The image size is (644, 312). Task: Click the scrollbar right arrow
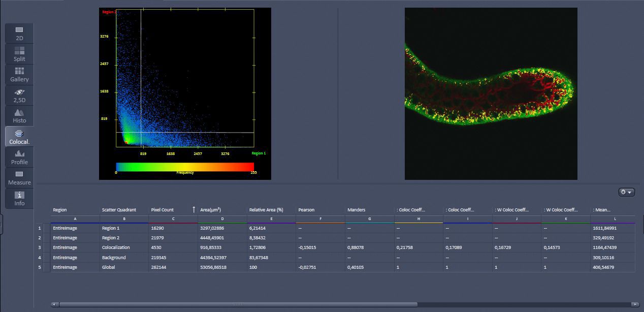click(635, 304)
